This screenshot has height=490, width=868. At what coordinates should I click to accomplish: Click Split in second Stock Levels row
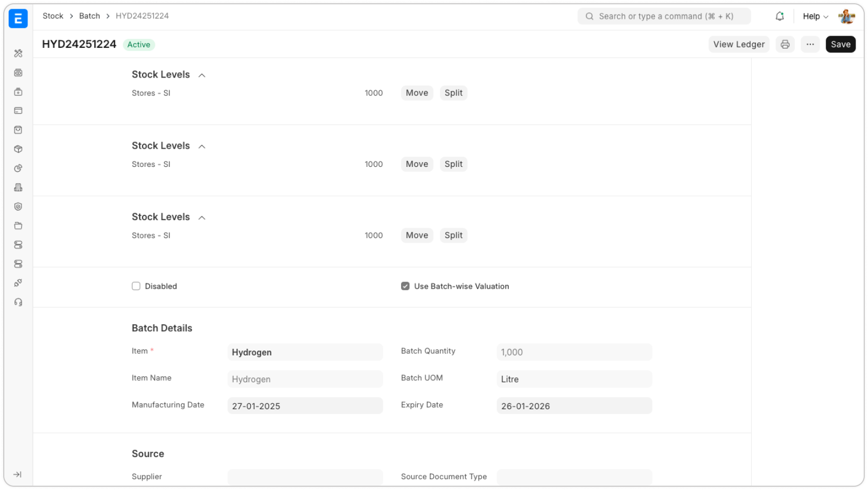(453, 164)
